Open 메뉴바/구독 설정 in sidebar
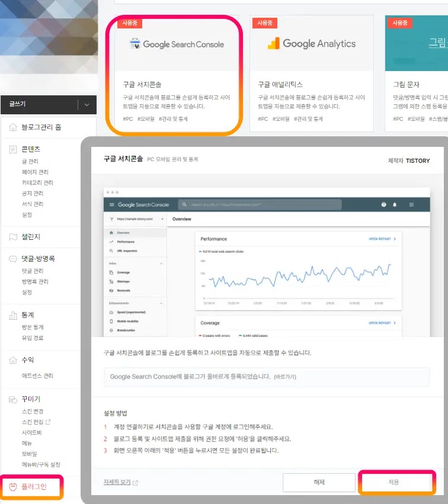This screenshot has width=448, height=504. (41, 464)
